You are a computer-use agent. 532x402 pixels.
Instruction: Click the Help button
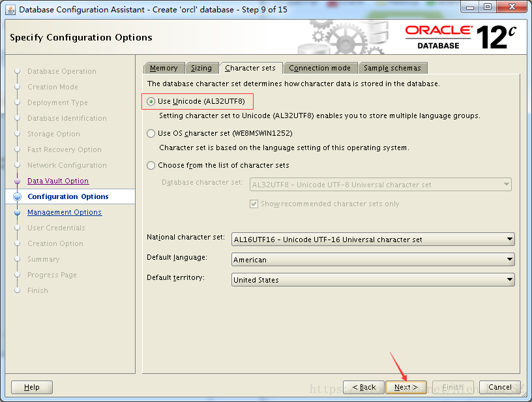coord(32,387)
